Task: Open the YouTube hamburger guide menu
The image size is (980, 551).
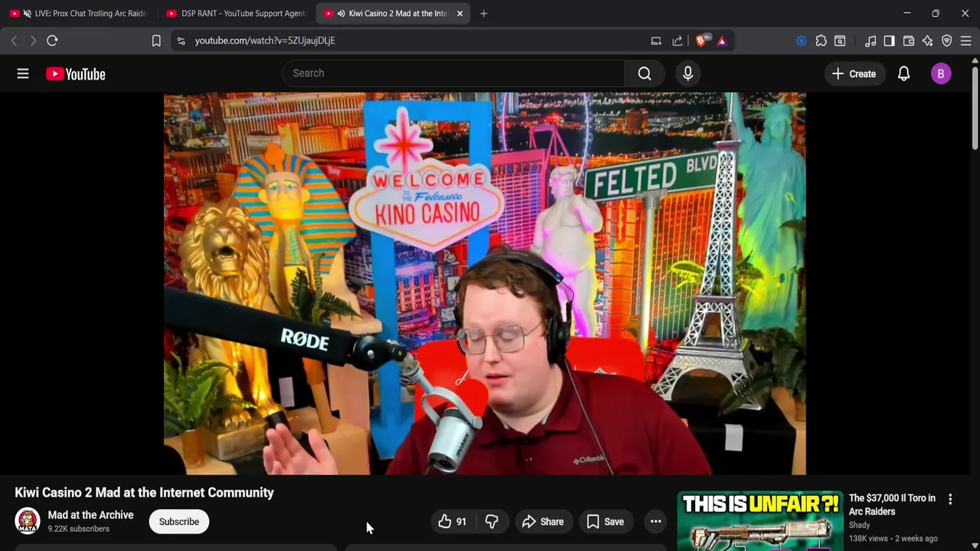Action: pos(23,73)
